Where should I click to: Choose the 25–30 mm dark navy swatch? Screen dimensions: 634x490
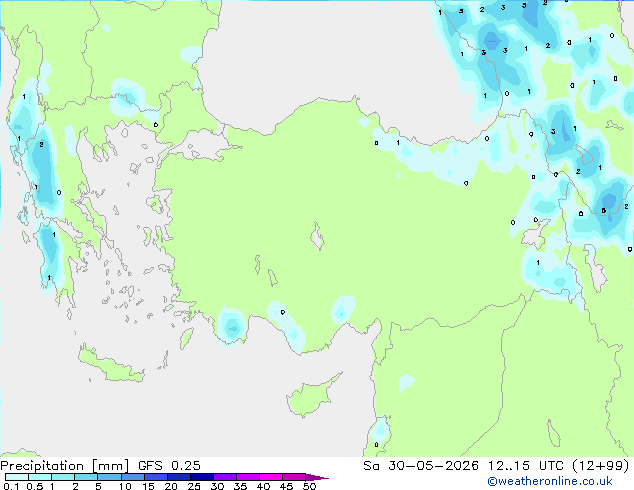click(x=202, y=477)
